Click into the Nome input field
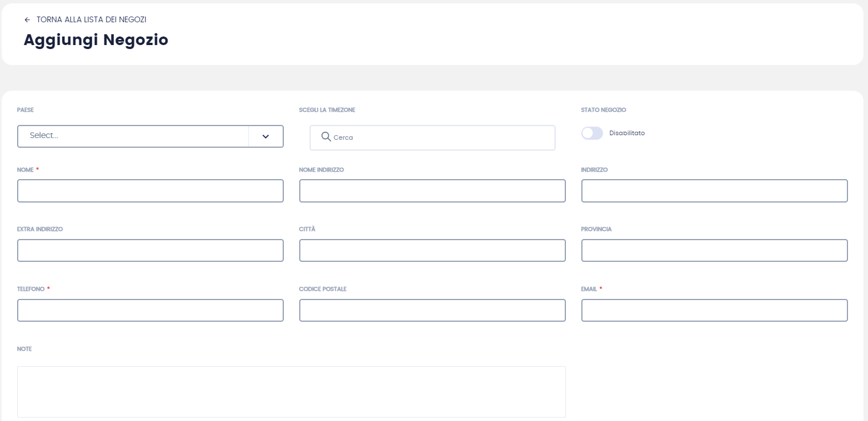 150,191
